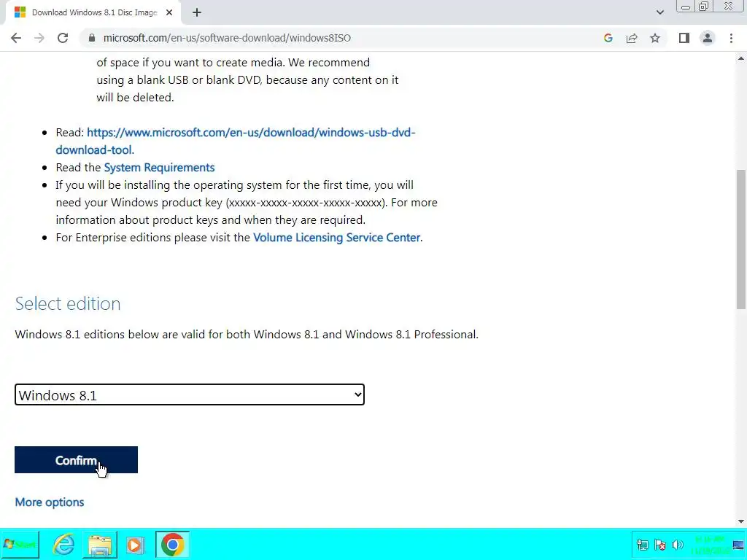The width and height of the screenshot is (747, 560).
Task: Open the Chrome profile avatar
Action: tap(708, 38)
